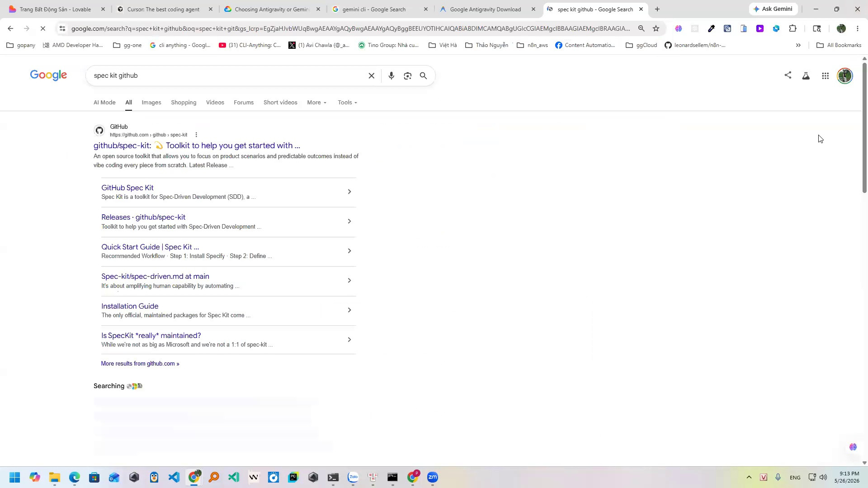
Task: Open more options for GitHub result
Action: coord(196,135)
